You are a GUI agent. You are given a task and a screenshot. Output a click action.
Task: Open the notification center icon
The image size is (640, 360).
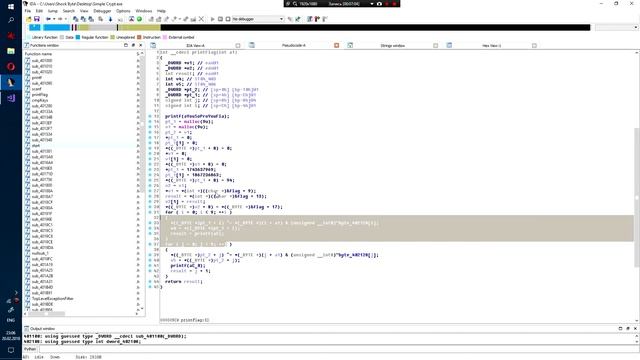point(11,350)
